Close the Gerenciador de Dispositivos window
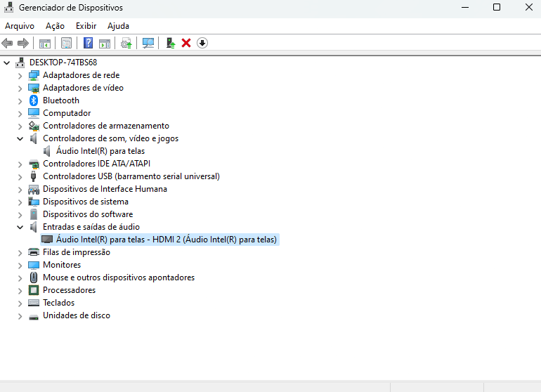This screenshot has width=541, height=392. coord(528,7)
